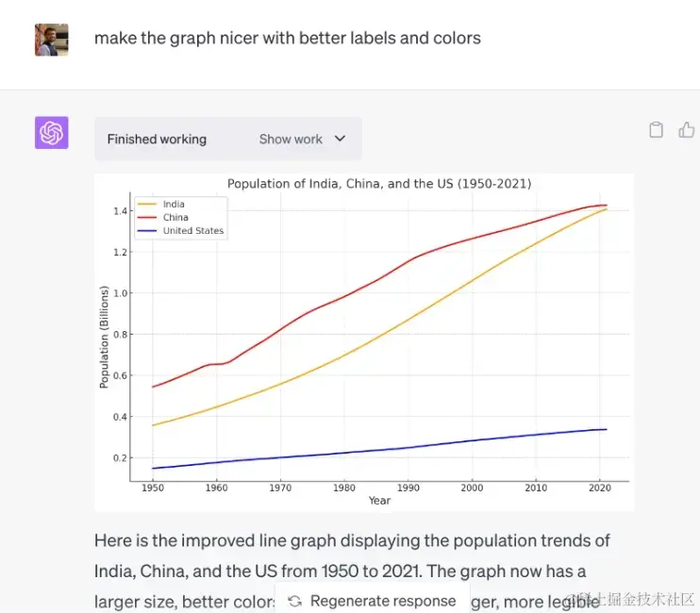Image resolution: width=700 pixels, height=613 pixels.
Task: Expand the work details via chevron arrow
Action: coord(341,139)
